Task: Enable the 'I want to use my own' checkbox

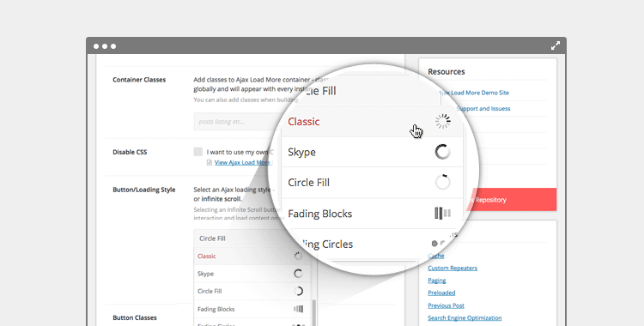Action: click(198, 152)
